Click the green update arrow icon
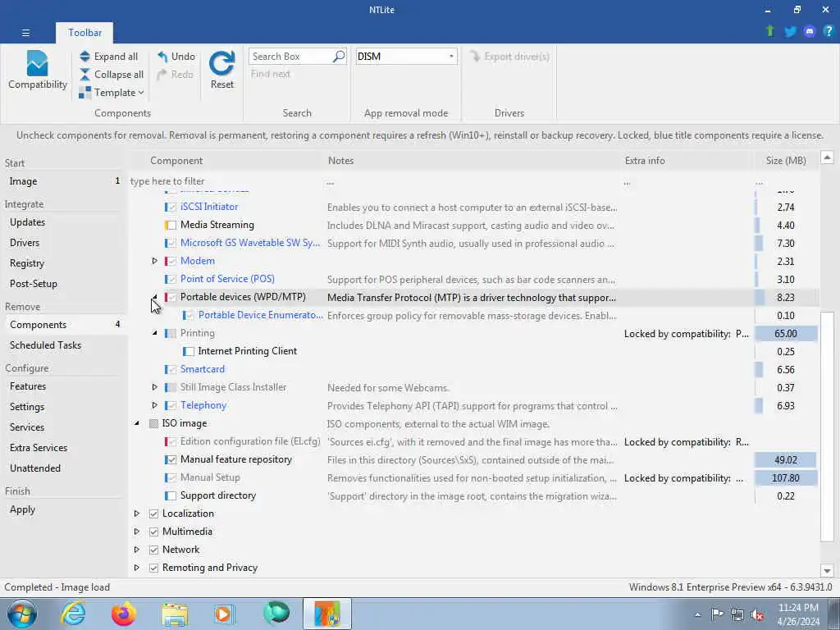 coord(770,31)
